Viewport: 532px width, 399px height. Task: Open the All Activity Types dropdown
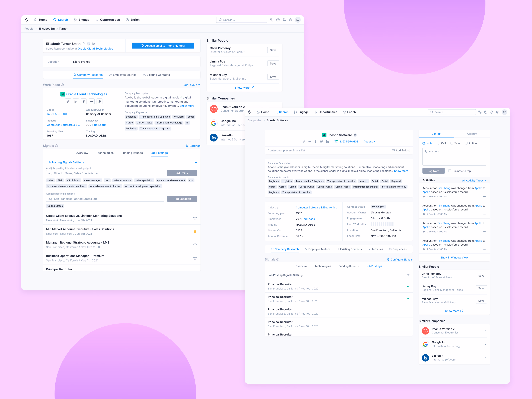474,180
